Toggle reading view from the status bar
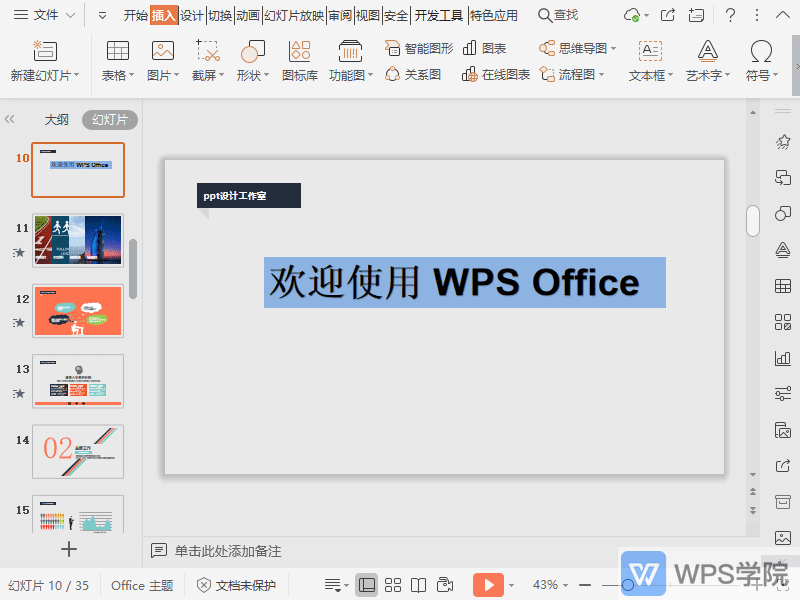 [417, 584]
